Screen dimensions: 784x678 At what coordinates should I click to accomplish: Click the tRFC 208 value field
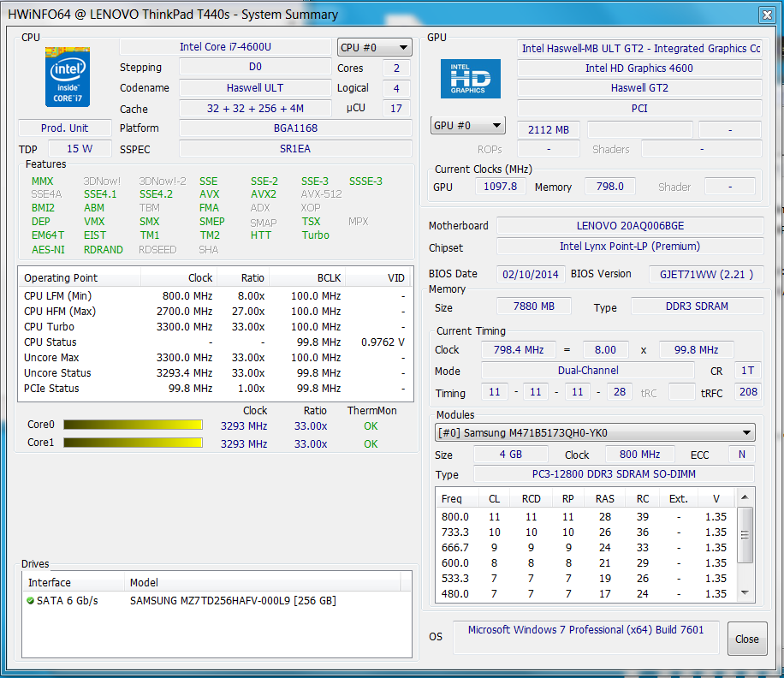click(x=748, y=392)
